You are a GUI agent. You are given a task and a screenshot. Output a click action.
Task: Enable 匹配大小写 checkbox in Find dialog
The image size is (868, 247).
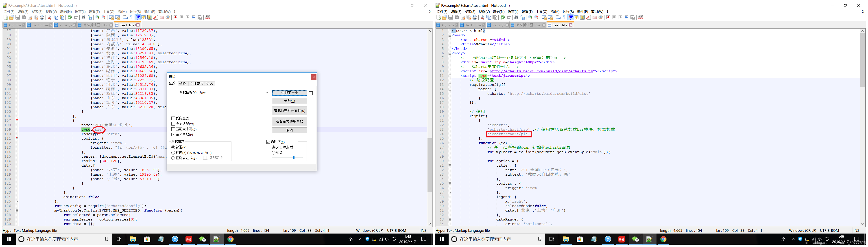click(173, 129)
